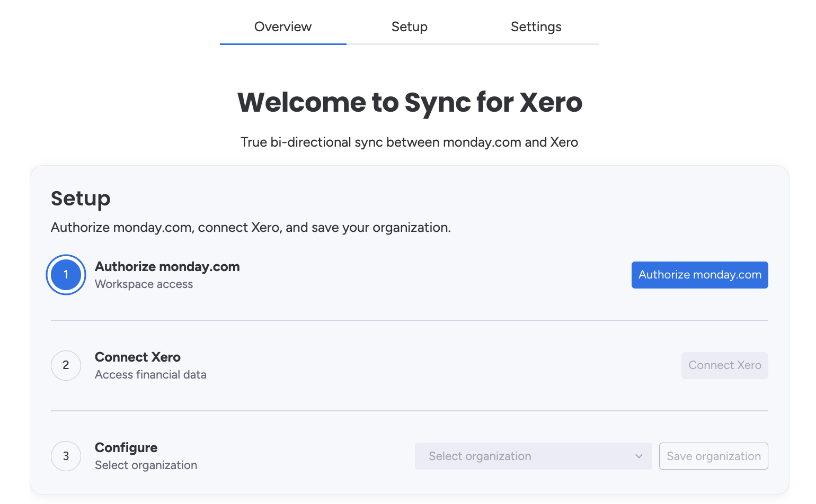816x504 pixels.
Task: Select the Overview tab
Action: [282, 26]
